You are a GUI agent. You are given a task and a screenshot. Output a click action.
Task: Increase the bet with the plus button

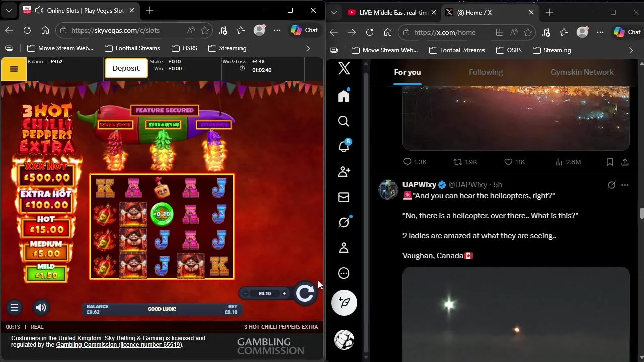tap(284, 294)
